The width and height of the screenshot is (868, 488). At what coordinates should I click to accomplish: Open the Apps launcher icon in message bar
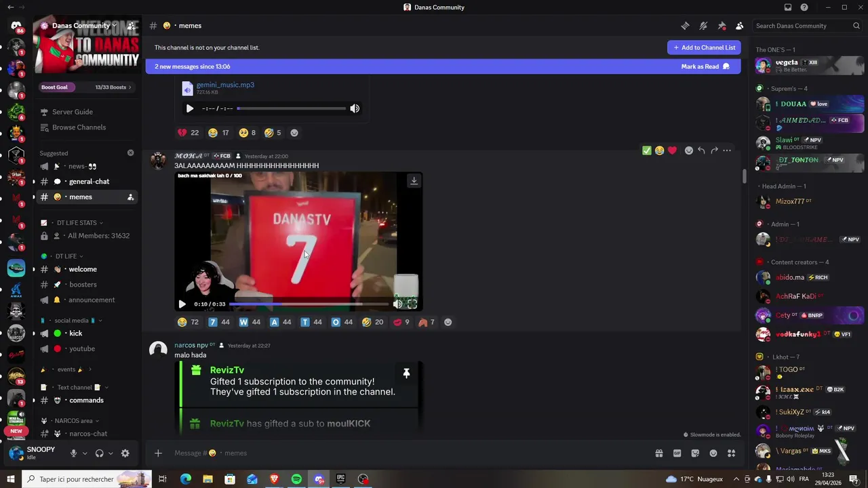click(732, 453)
